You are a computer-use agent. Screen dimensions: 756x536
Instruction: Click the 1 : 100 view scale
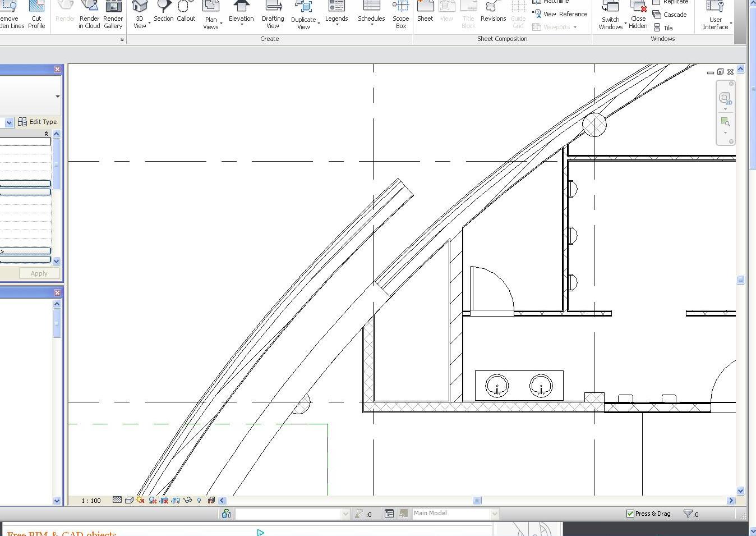[91, 501]
